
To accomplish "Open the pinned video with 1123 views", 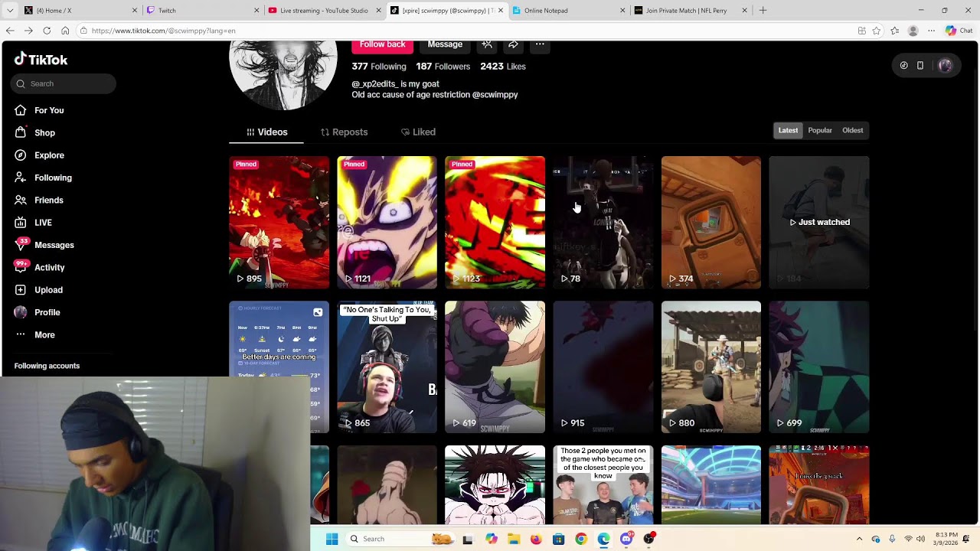I will tap(495, 223).
